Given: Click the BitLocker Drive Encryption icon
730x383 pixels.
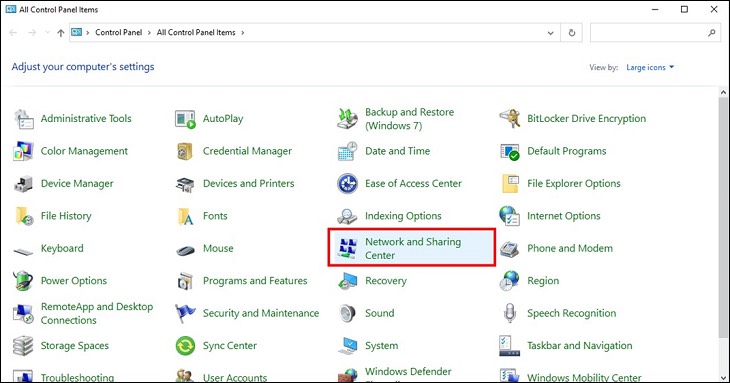Looking at the screenshot, I should pos(509,119).
